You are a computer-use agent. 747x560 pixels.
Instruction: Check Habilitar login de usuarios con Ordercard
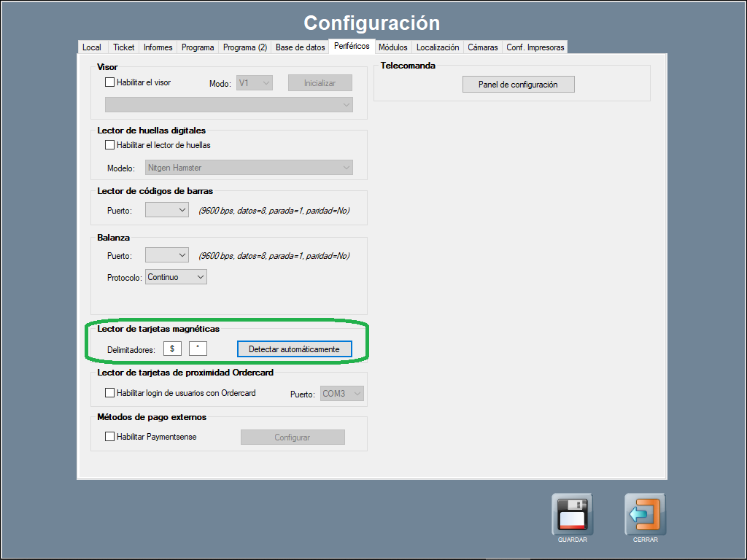click(x=110, y=393)
